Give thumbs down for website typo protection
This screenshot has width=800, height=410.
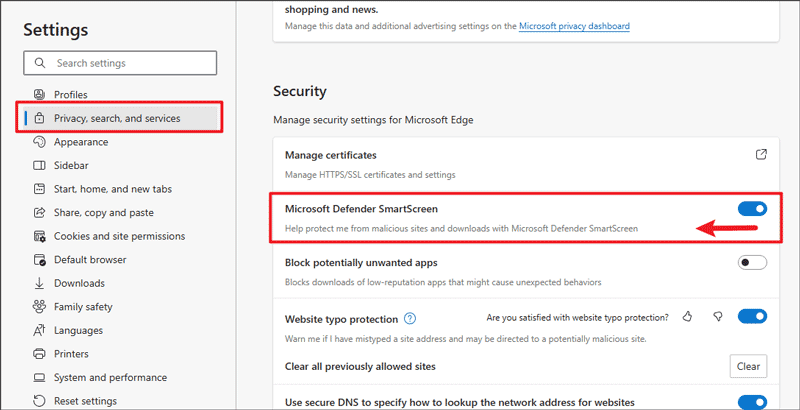click(x=718, y=317)
